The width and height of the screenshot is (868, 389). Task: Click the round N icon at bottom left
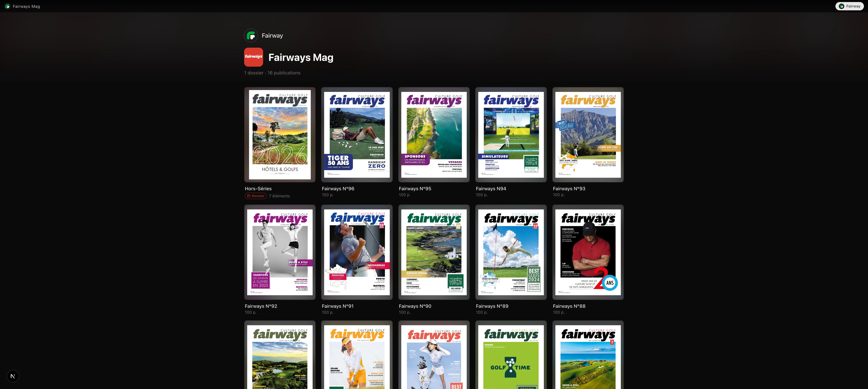13,376
